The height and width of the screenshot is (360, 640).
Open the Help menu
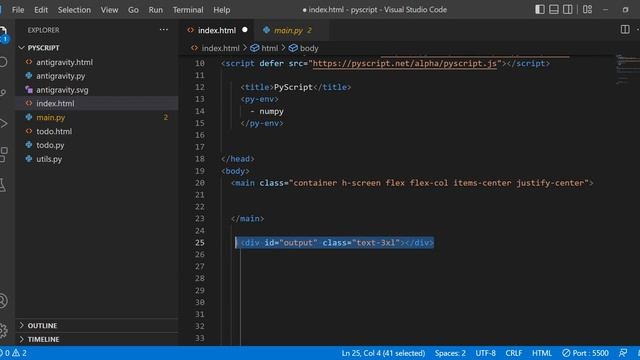[222, 9]
